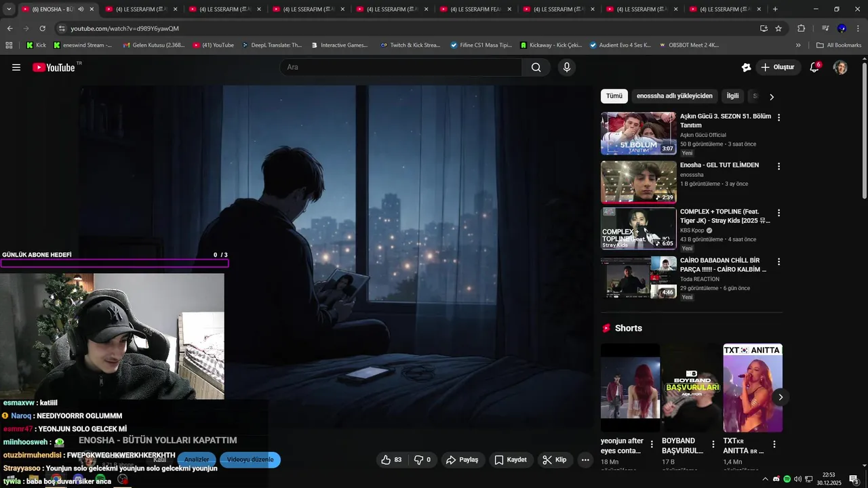Open the YouTube hamburger guide menu
The width and height of the screenshot is (868, 488).
(x=16, y=67)
